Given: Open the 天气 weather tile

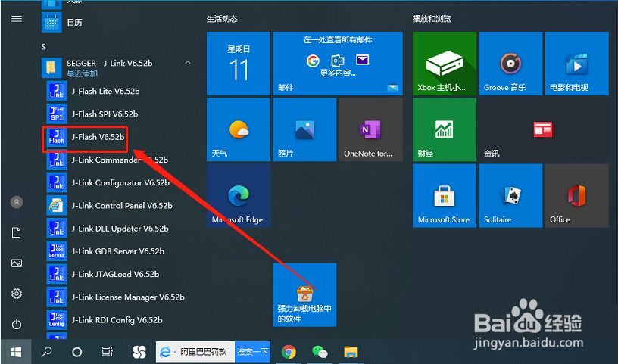Looking at the screenshot, I should (239, 129).
